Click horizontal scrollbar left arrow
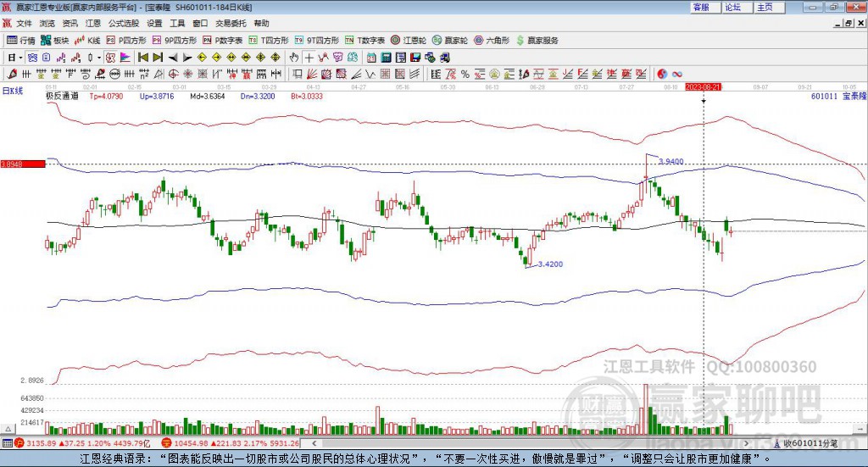 click(x=314, y=443)
